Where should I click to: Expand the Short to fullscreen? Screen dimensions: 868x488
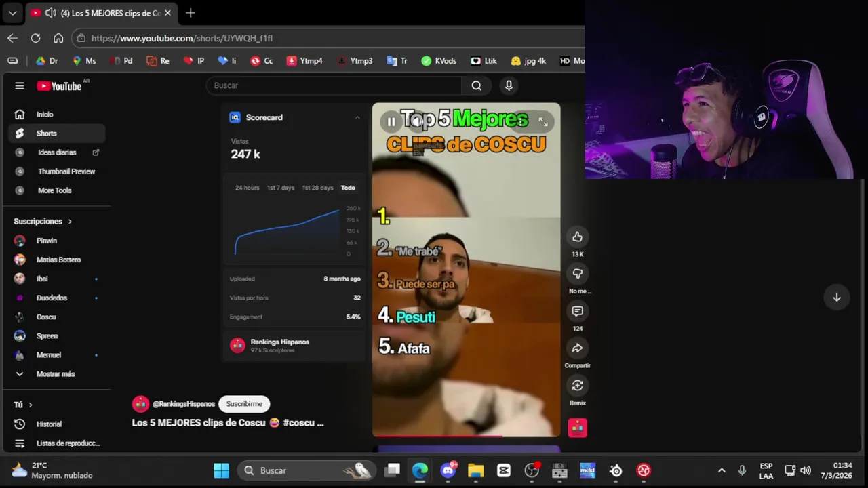(543, 122)
